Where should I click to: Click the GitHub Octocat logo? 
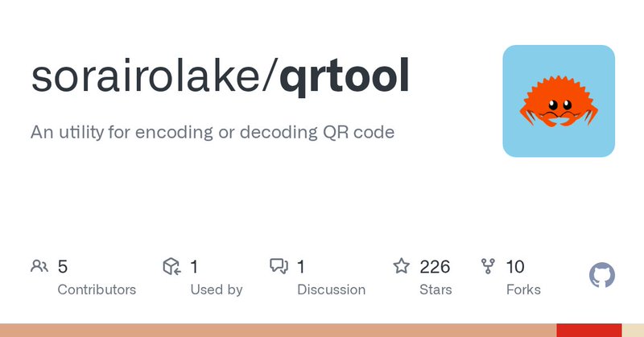point(602,276)
